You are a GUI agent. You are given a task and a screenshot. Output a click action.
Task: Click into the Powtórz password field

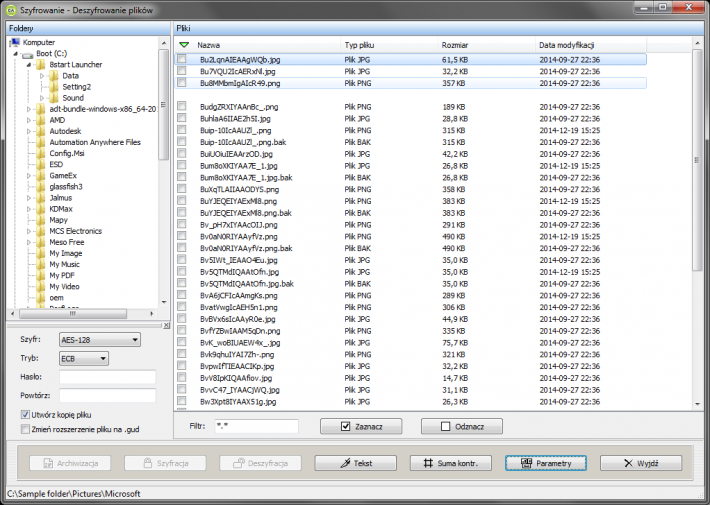pos(107,395)
